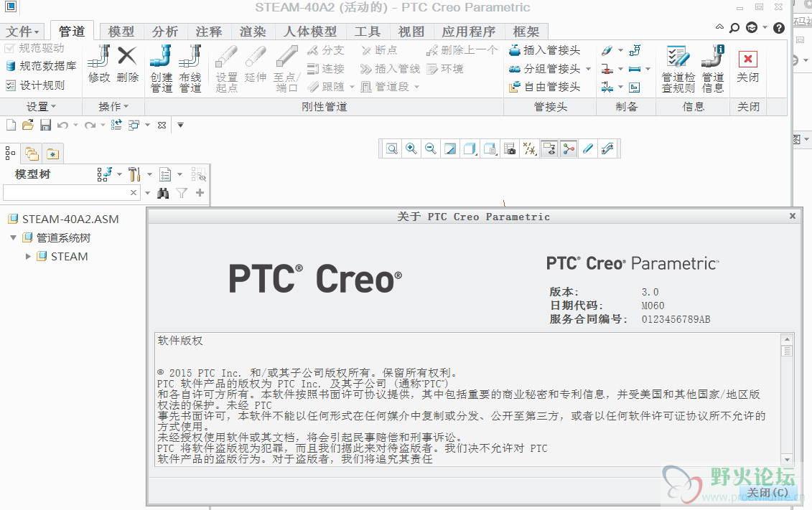This screenshot has width=812, height=510.
Task: Open the 管道段 dropdown arrow
Action: (417, 87)
